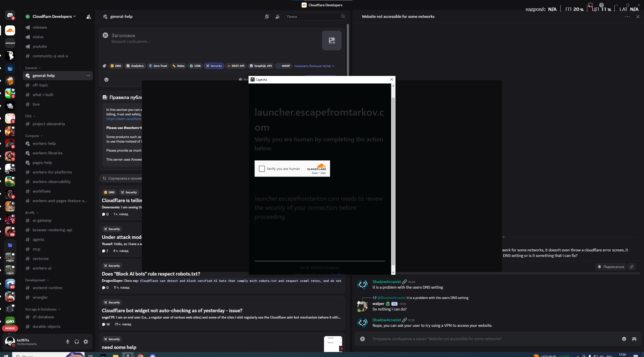This screenshot has height=357, width=644.
Task: Toggle notification mute bell in general-help header
Action: click(267, 17)
